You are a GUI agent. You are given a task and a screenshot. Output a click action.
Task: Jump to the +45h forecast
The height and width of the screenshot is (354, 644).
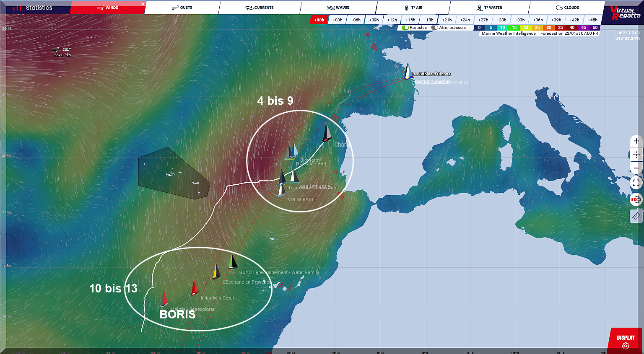coord(592,20)
